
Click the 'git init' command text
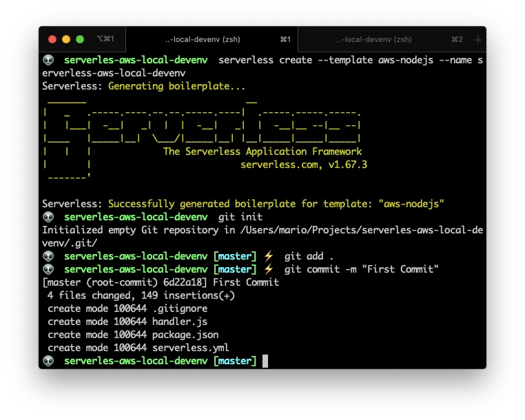pos(240,217)
